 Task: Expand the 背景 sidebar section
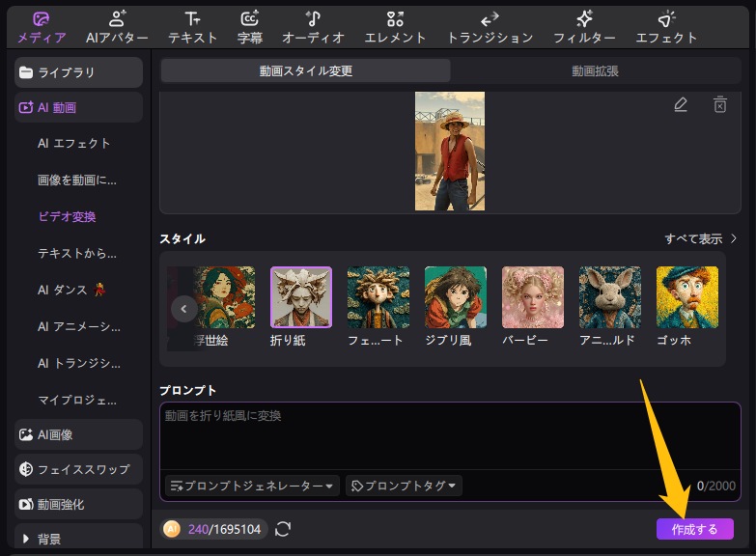click(x=79, y=538)
